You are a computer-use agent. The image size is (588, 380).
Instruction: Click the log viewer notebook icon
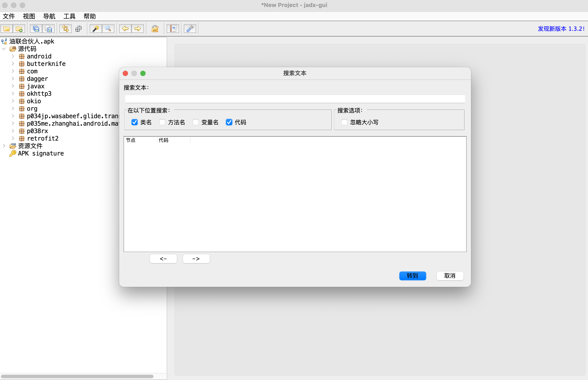click(x=173, y=29)
